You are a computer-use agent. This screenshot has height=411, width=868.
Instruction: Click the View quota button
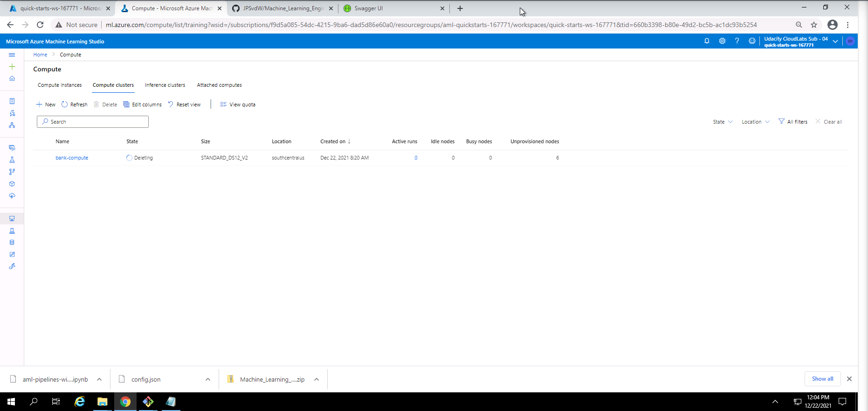[x=238, y=104]
